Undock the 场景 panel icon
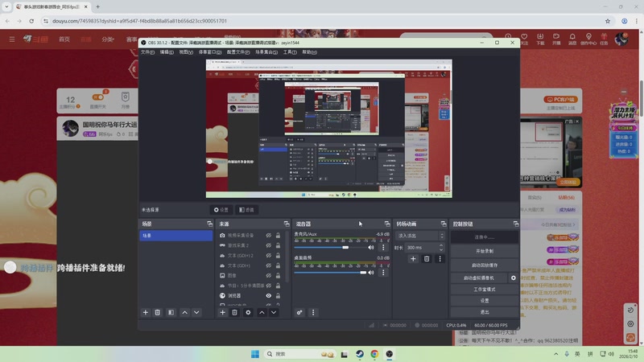Image resolution: width=644 pixels, height=362 pixels. pyautogui.click(x=210, y=224)
